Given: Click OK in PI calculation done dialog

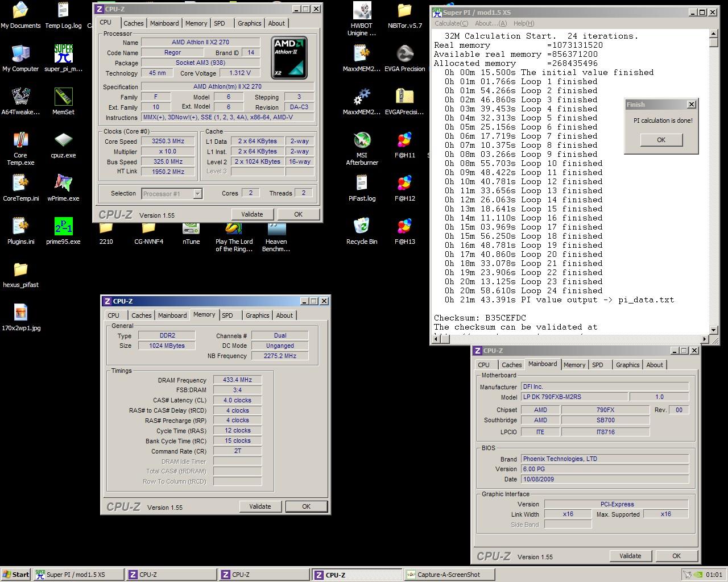Looking at the screenshot, I should 661,140.
